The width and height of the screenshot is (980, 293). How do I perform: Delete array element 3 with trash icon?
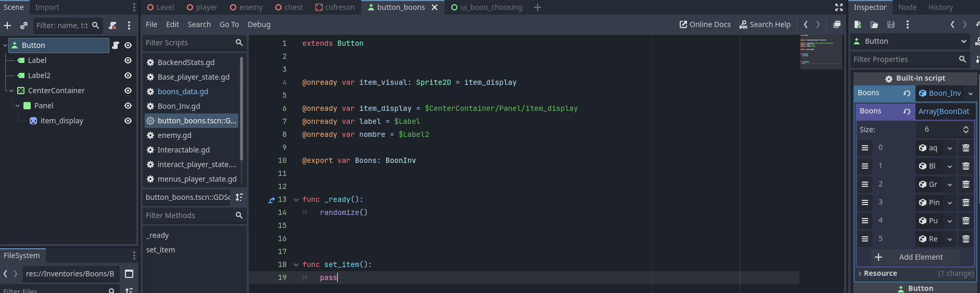coord(965,202)
